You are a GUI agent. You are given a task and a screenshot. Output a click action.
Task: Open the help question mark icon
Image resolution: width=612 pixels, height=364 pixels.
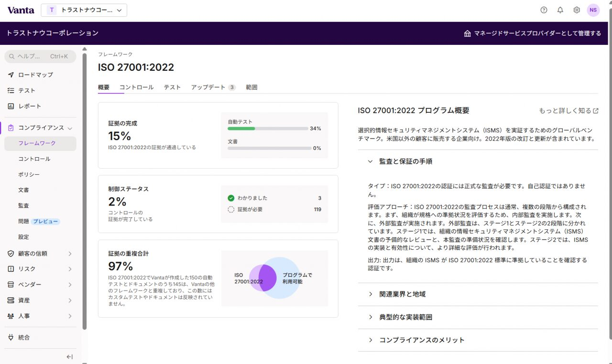tap(544, 10)
